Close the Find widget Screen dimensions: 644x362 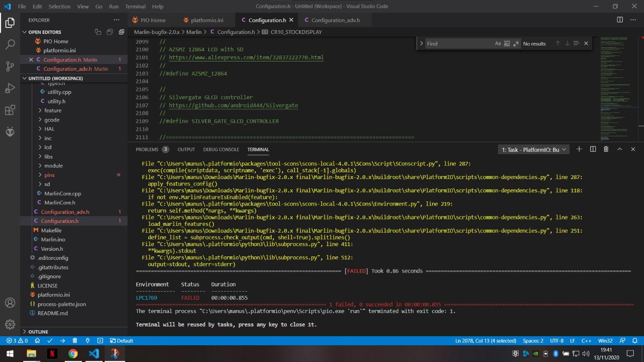tap(586, 43)
